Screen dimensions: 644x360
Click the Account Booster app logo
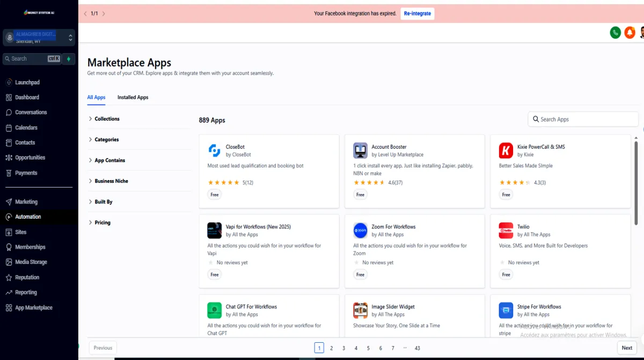pos(360,150)
